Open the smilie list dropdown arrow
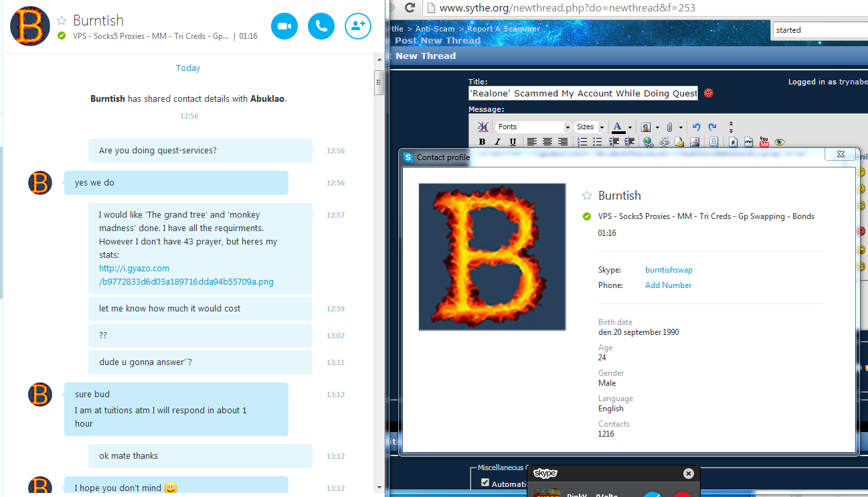 click(657, 127)
